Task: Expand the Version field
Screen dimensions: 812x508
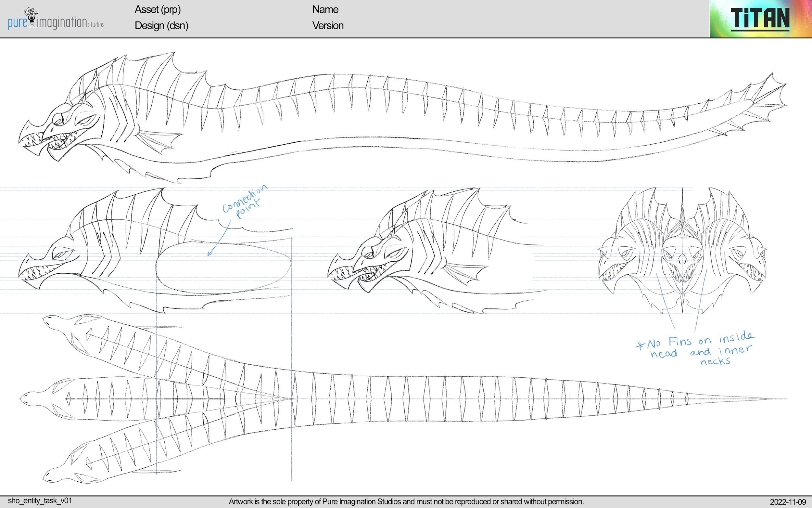Action: [328, 26]
